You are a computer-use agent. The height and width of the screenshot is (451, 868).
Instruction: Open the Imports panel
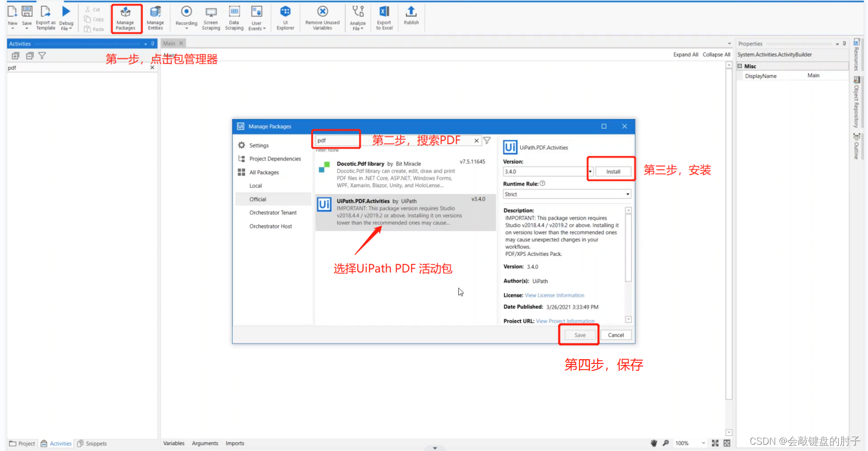(235, 443)
